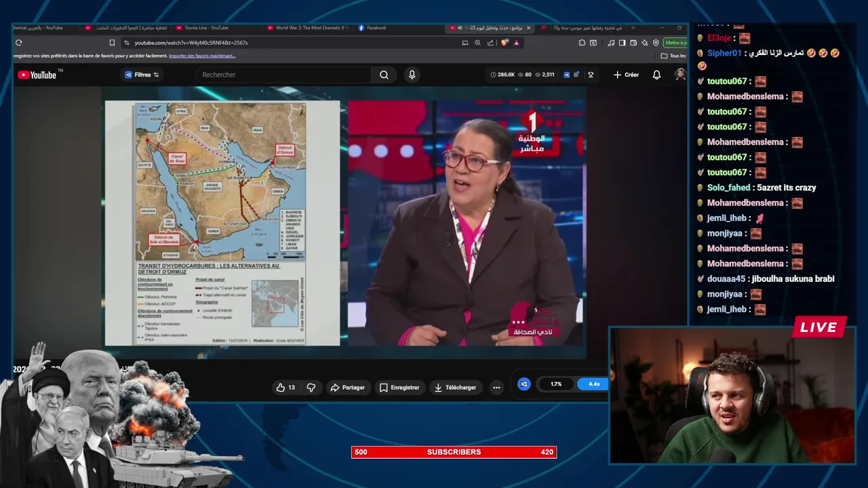Mute the active tab via speaker icon
The width and height of the screenshot is (868, 488).
(460, 28)
